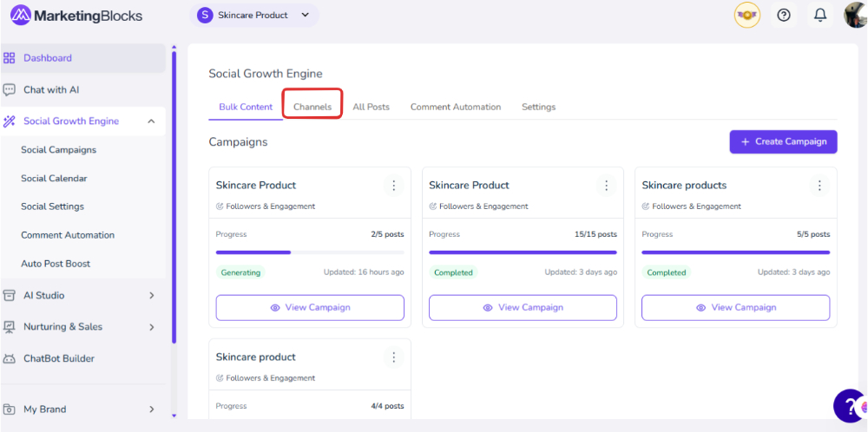Open the Skincare Product workspace dropdown

253,15
